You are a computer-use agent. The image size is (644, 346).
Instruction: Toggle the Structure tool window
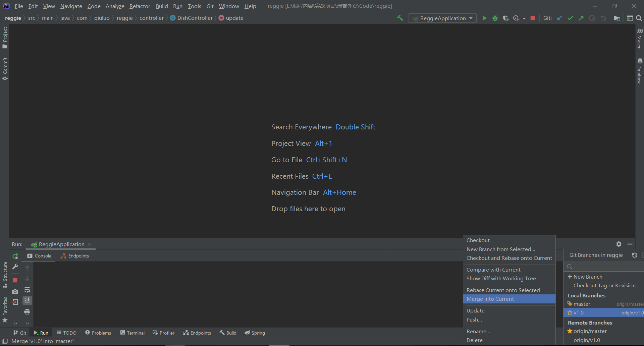[5, 275]
